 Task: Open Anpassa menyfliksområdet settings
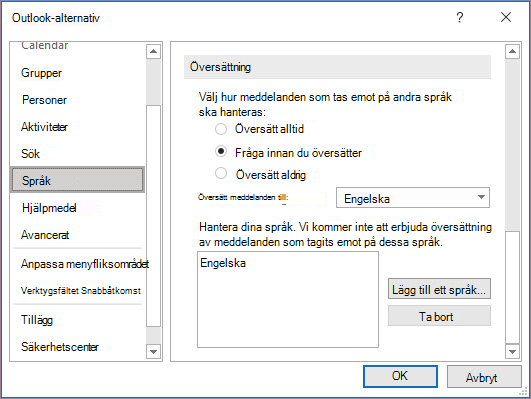[x=85, y=264]
